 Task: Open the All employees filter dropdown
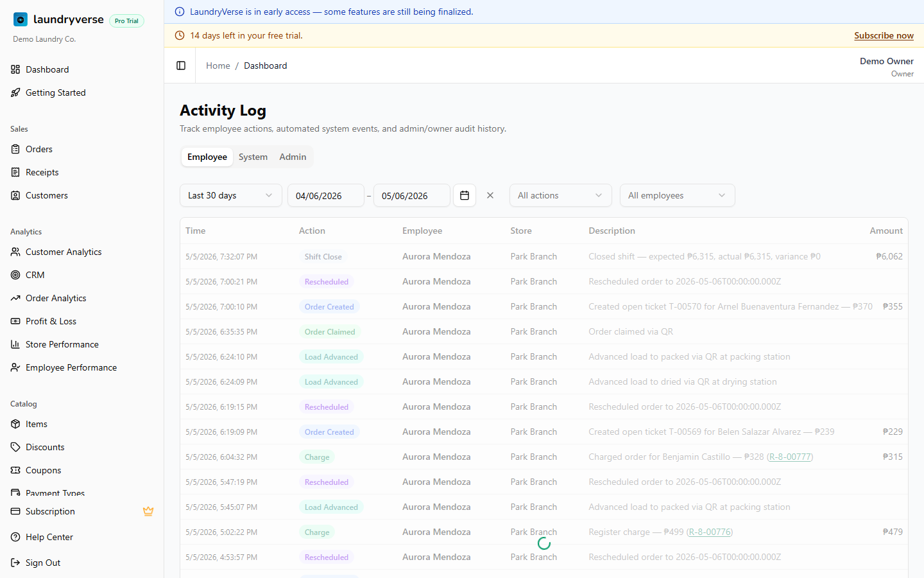678,195
